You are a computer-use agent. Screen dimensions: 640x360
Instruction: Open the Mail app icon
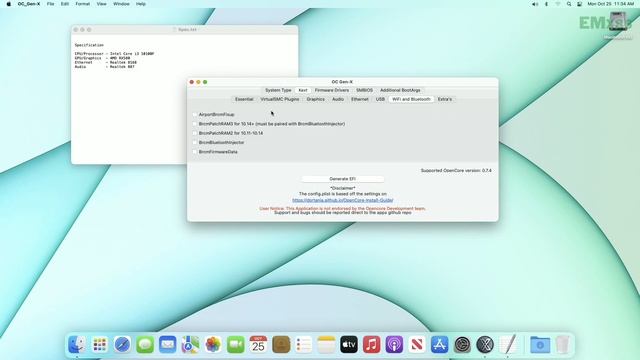click(x=168, y=345)
